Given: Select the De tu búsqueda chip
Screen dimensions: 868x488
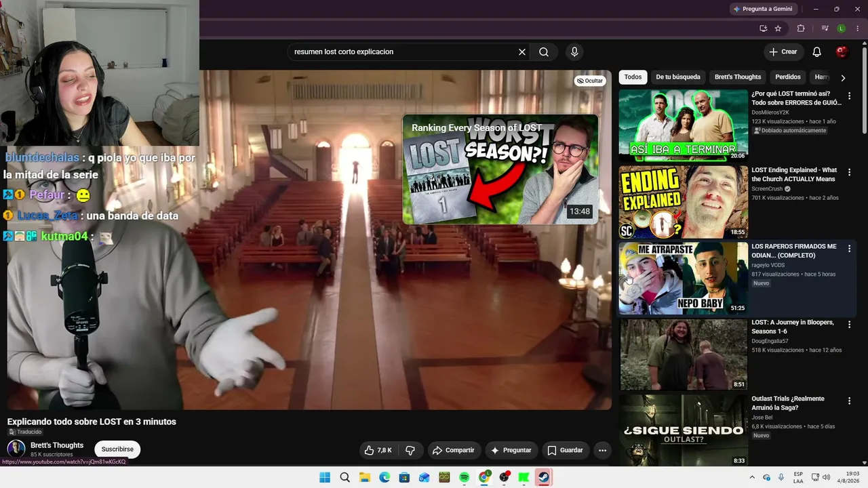Looking at the screenshot, I should click(x=678, y=77).
